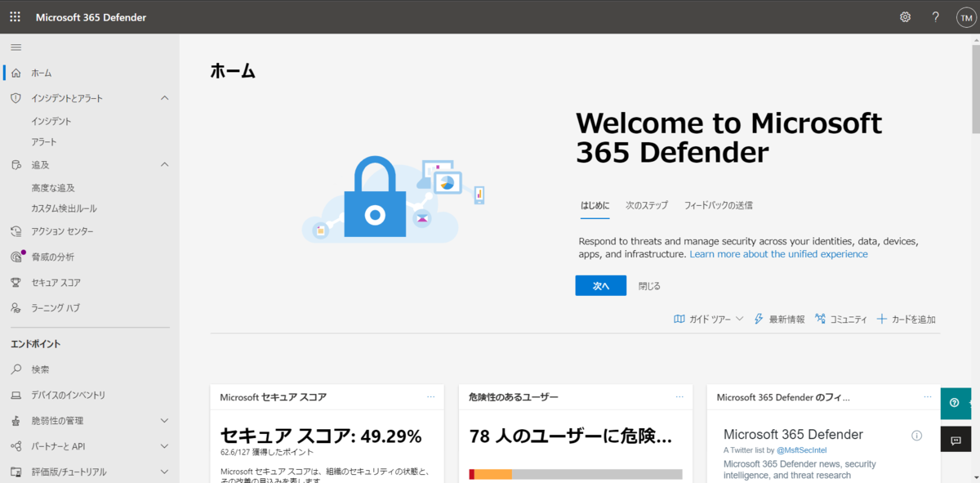Expand the 評価版/チュートリアル chevron
Screen dimensions: 980x483
tap(164, 472)
